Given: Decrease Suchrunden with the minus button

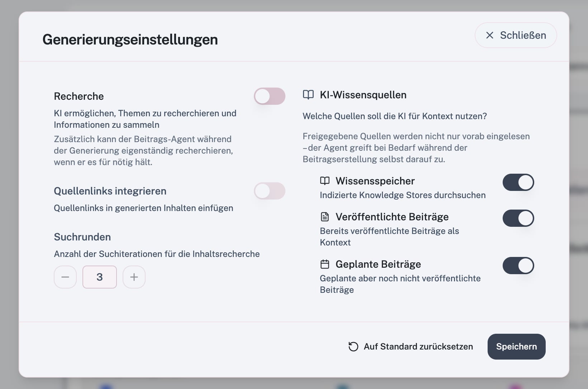Looking at the screenshot, I should click(65, 277).
